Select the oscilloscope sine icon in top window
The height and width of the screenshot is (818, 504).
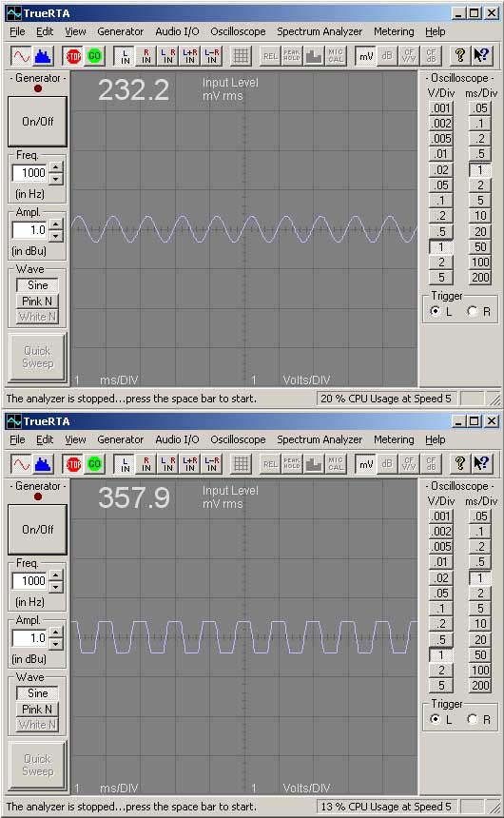21,56
